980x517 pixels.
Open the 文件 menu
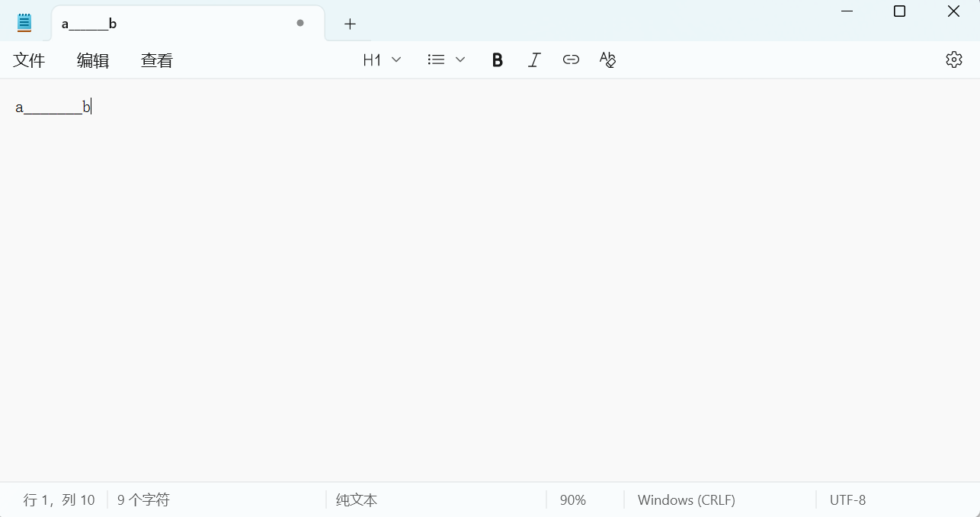(x=29, y=59)
